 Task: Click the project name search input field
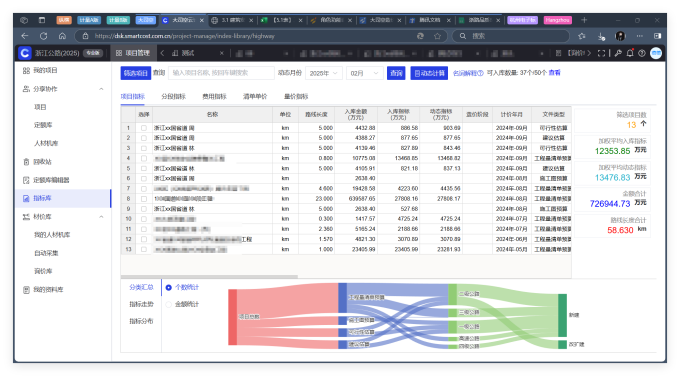(221, 73)
